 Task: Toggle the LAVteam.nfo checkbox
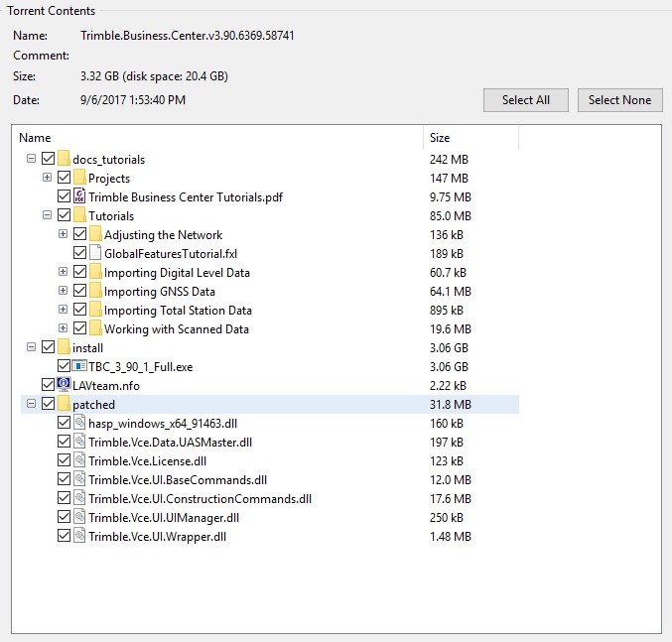[x=48, y=385]
